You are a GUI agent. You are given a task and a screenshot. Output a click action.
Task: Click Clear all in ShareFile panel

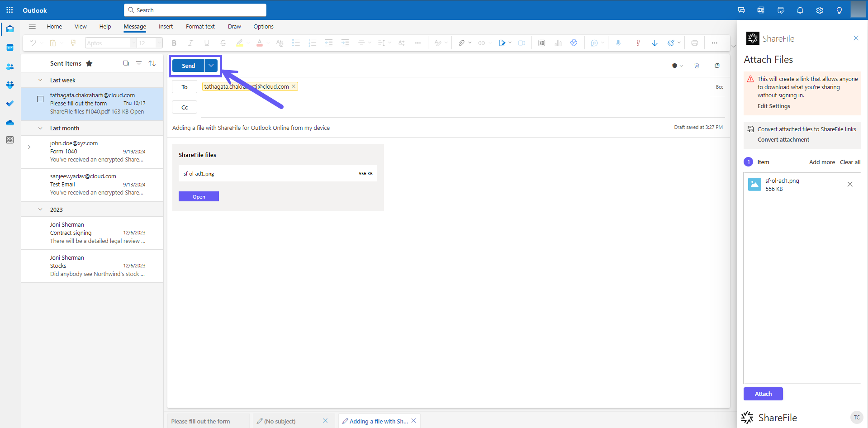[x=850, y=162]
